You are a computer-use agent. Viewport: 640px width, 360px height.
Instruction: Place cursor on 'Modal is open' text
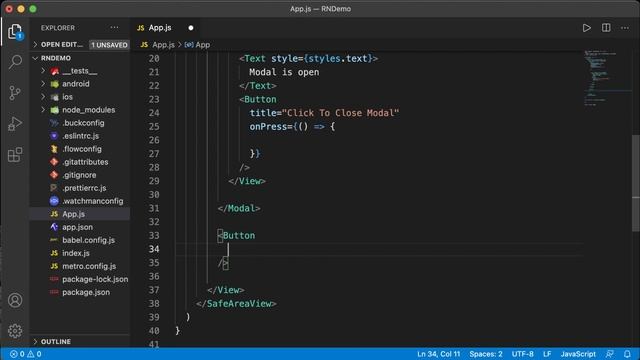pyautogui.click(x=284, y=72)
